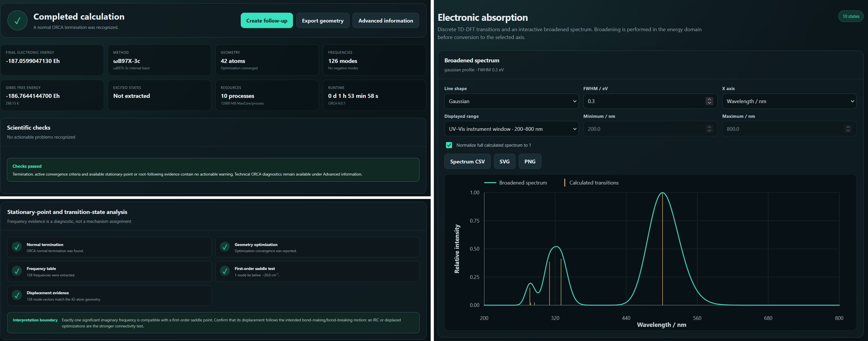The image size is (868, 341).
Task: Click the First-order saddle test check icon
Action: tap(225, 271)
